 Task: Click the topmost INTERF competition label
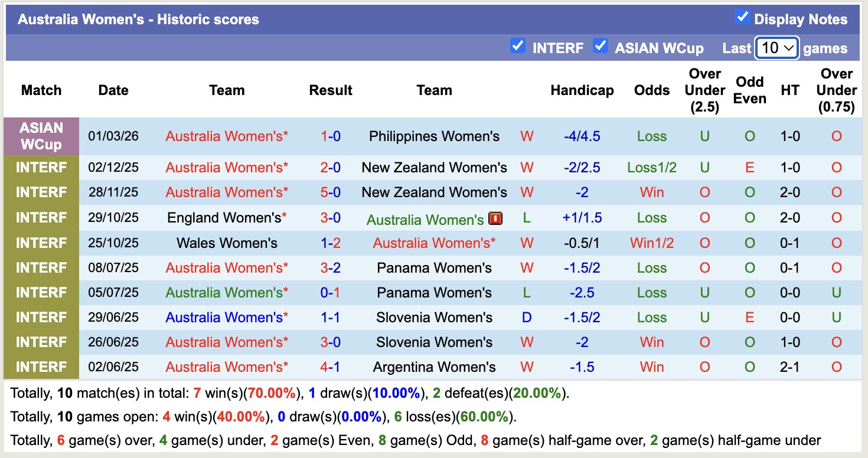(40, 167)
